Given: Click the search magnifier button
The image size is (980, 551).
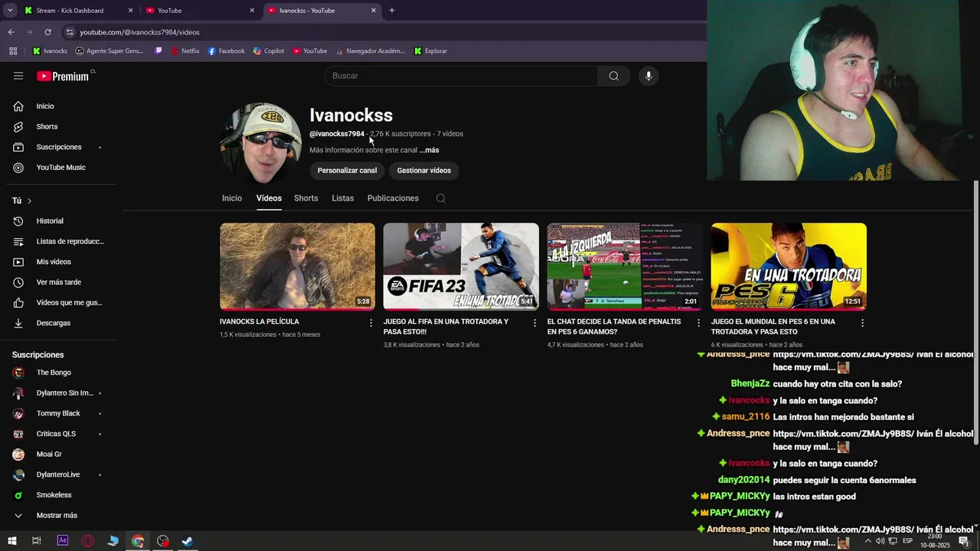Looking at the screenshot, I should click(x=613, y=76).
